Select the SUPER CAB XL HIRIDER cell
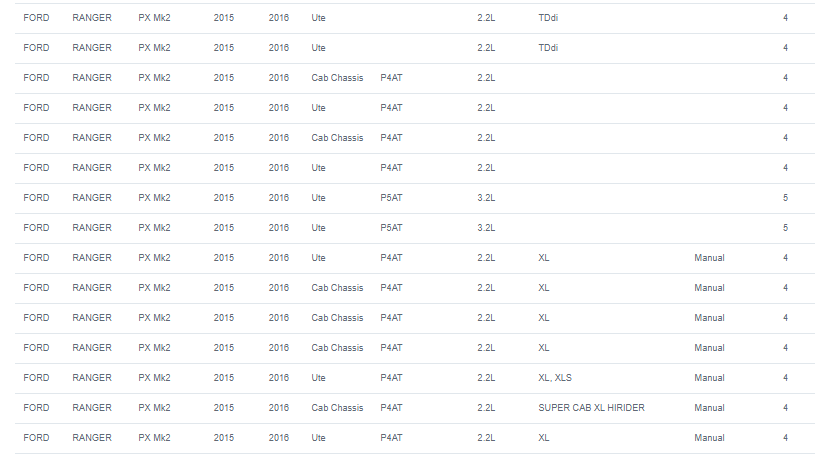 point(591,408)
